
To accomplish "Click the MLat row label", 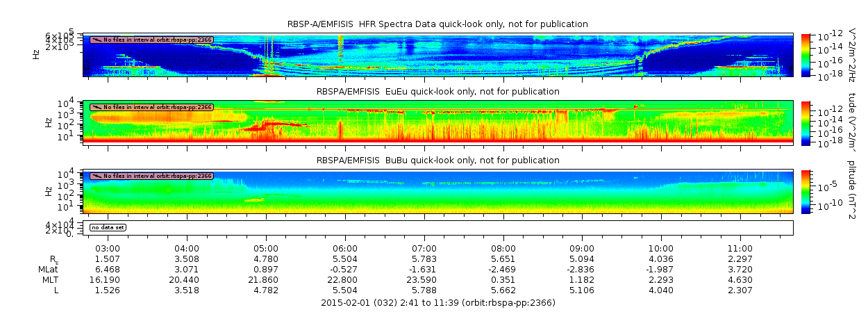I will click(x=47, y=269).
